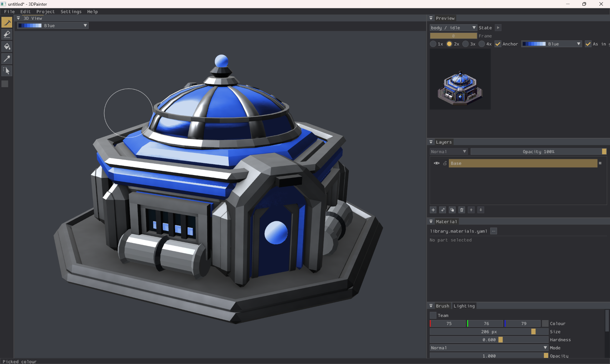This screenshot has width=610, height=364.
Task: Switch to the Lighting tab
Action: [x=464, y=306]
